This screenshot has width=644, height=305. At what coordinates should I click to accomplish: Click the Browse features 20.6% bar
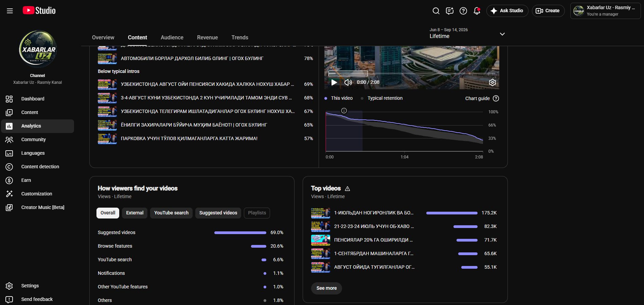(x=258, y=246)
